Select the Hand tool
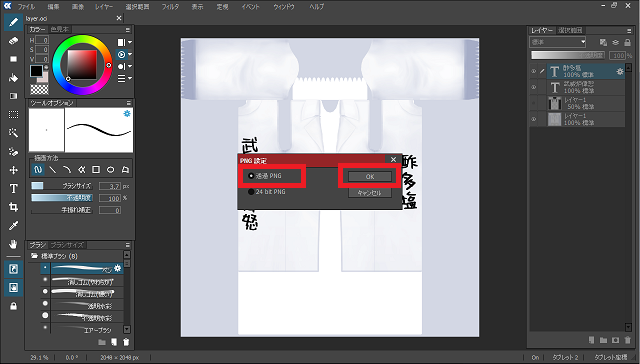Viewport: 640px width, 364px height. 13,244
